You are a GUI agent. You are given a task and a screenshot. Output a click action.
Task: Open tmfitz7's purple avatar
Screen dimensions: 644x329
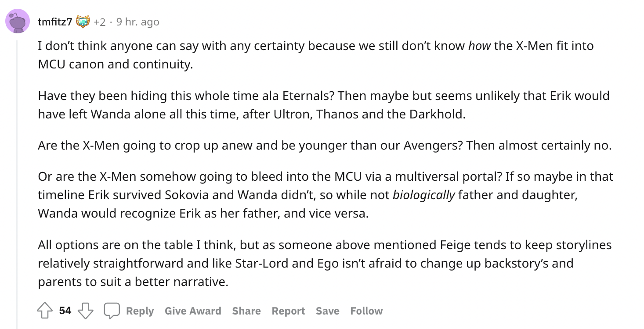tap(17, 21)
